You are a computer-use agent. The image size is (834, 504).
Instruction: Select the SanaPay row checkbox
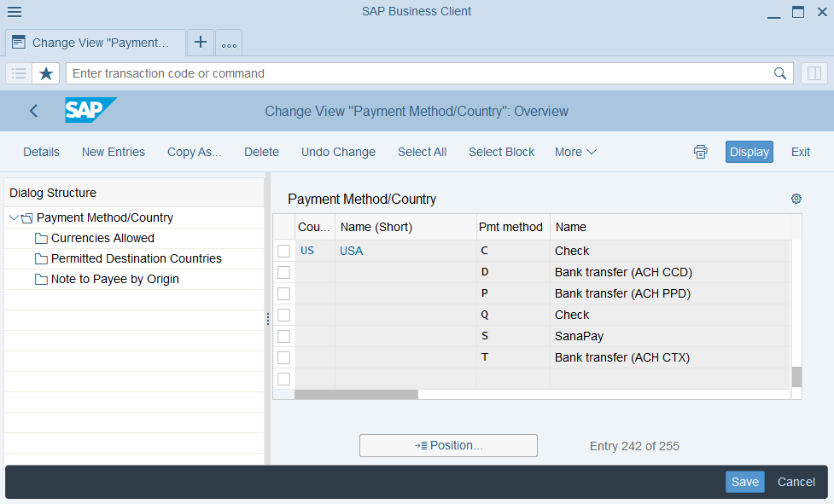click(284, 336)
